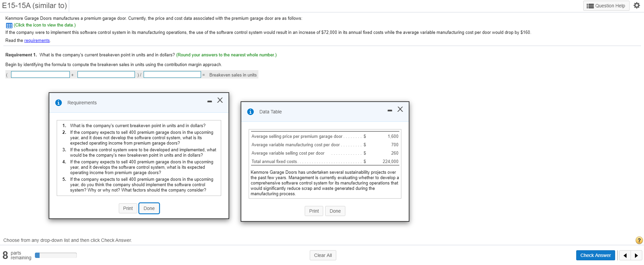Select the second formula dropdown field after plus sign
The image size is (644, 265).
tap(106, 74)
